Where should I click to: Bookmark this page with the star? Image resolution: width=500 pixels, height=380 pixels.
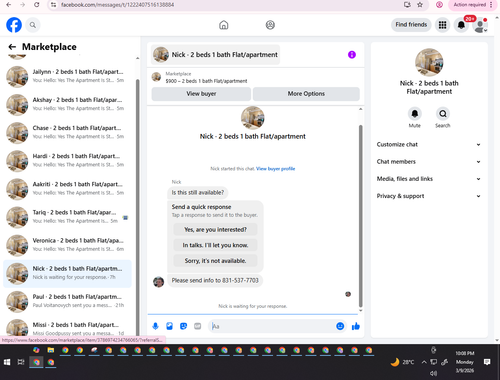(420, 5)
